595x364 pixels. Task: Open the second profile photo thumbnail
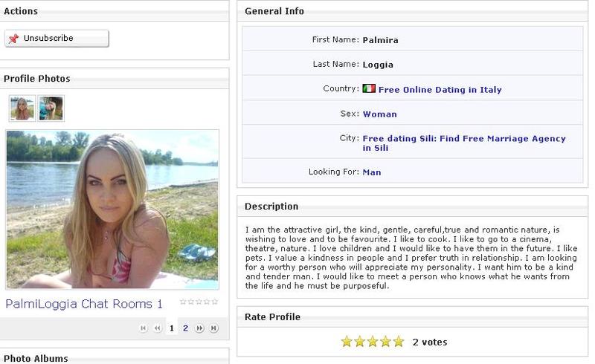[51, 108]
